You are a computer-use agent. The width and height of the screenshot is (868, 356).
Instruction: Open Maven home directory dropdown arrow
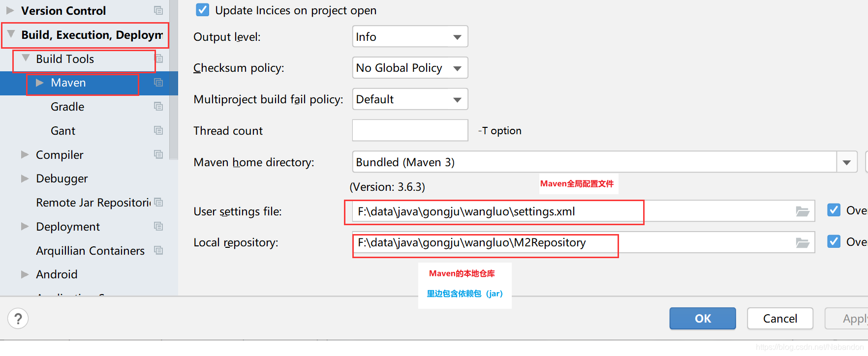coord(847,162)
